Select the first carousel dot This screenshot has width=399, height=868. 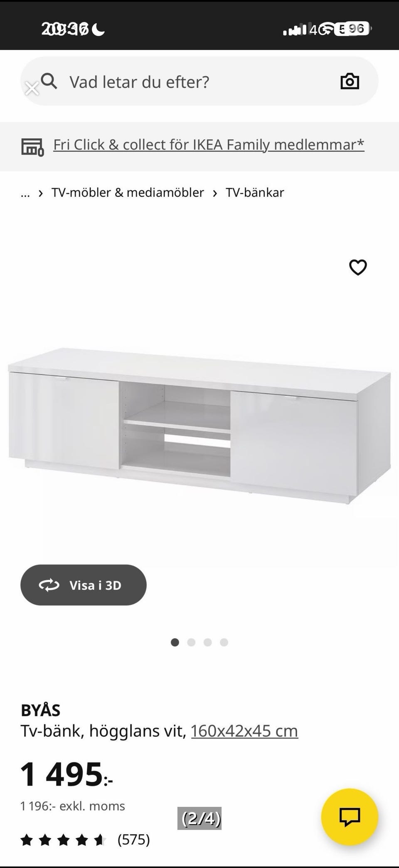(x=175, y=642)
